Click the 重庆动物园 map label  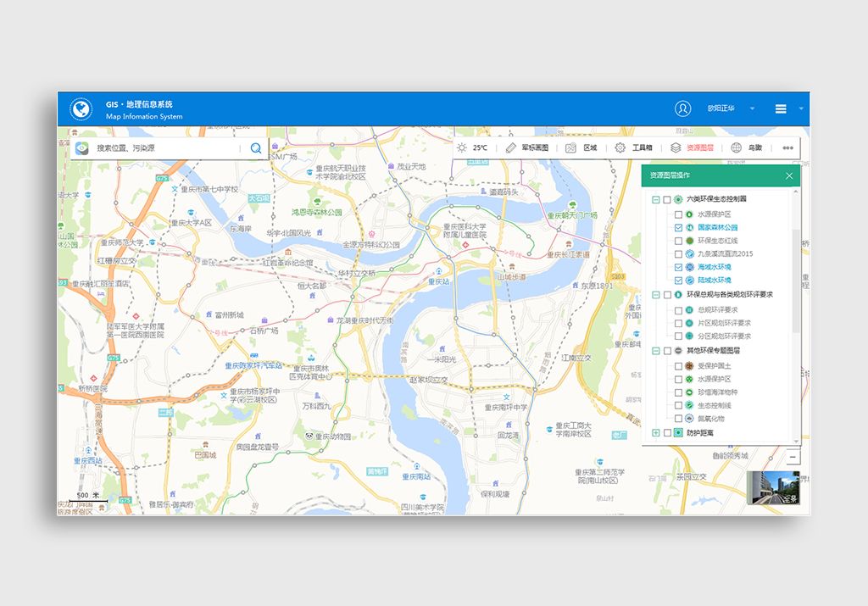coord(333,436)
